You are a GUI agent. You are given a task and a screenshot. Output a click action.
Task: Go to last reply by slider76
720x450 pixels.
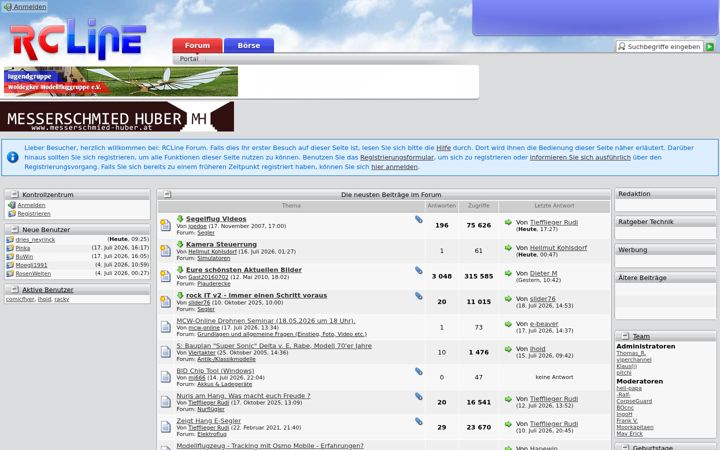tap(508, 298)
